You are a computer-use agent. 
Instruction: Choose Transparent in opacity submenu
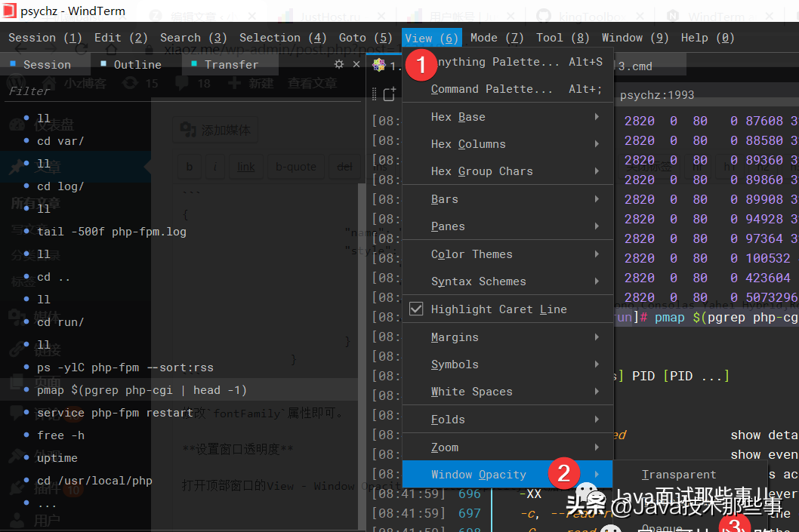679,475
